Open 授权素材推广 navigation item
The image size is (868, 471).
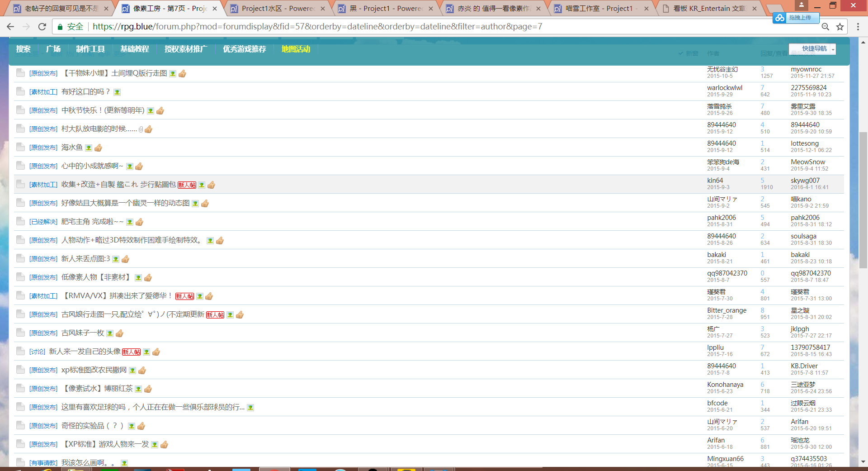tap(186, 49)
